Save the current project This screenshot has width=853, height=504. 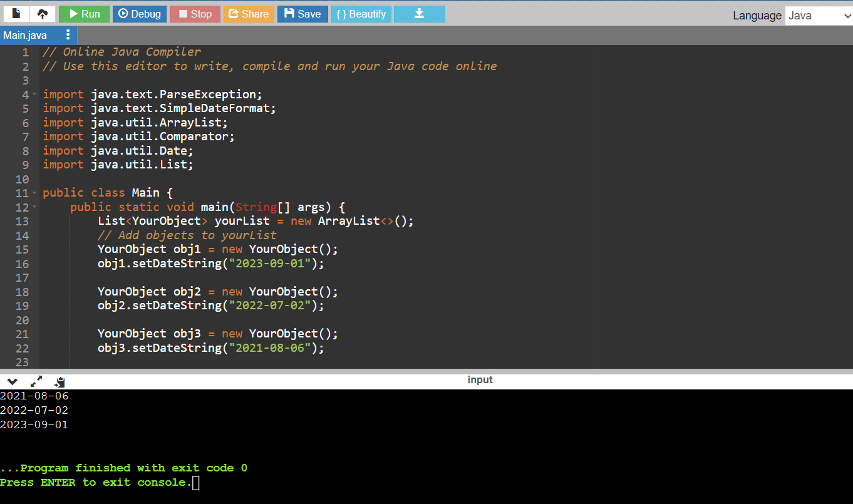coord(302,14)
